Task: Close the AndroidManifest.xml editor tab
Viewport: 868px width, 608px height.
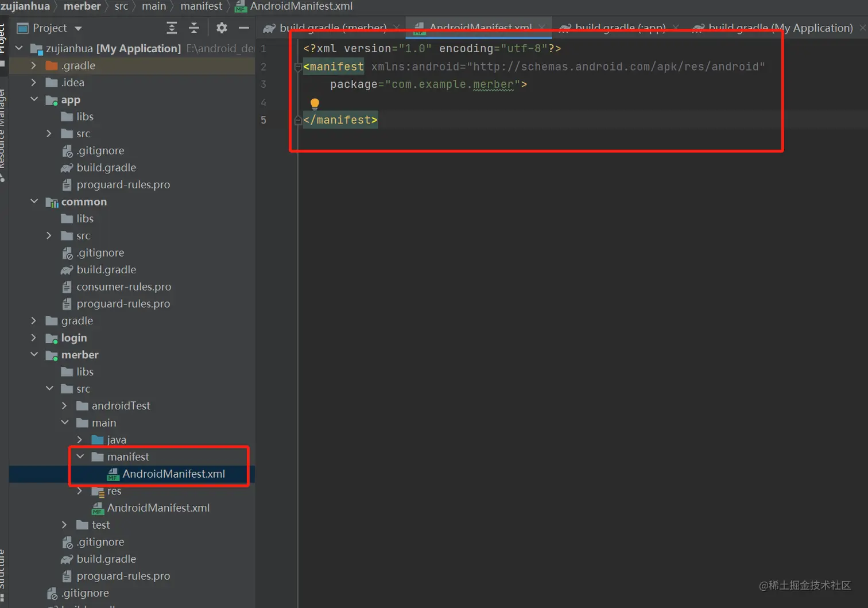Action: [x=542, y=28]
